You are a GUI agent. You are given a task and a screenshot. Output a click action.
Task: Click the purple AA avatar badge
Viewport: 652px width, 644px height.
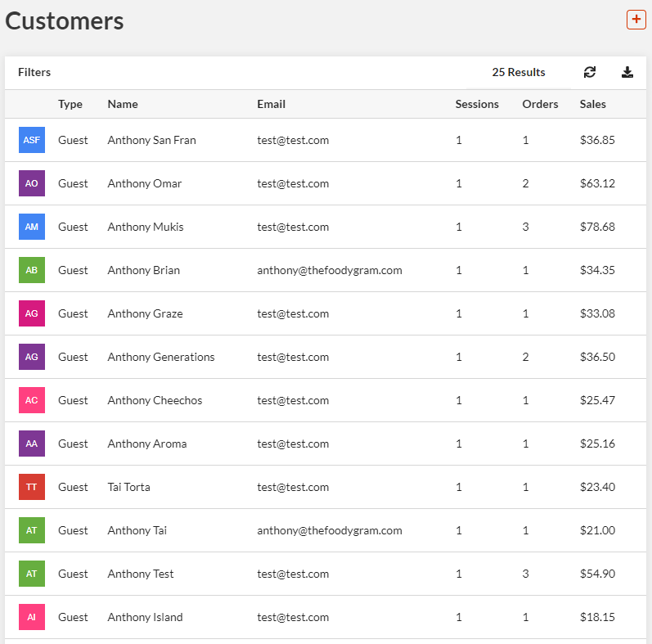(32, 444)
